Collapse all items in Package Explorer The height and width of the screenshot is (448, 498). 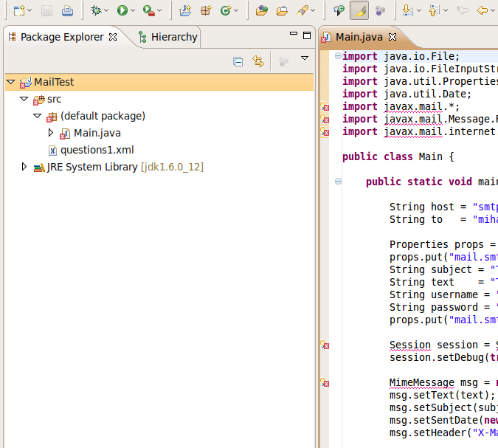point(238,61)
